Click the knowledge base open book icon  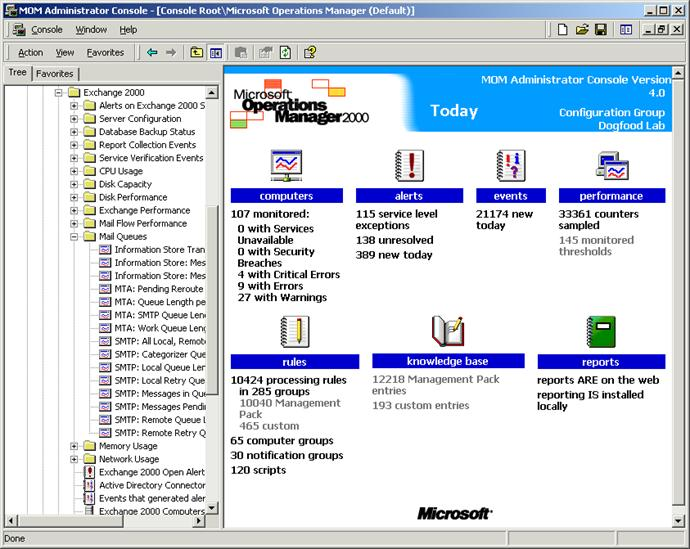click(x=448, y=331)
